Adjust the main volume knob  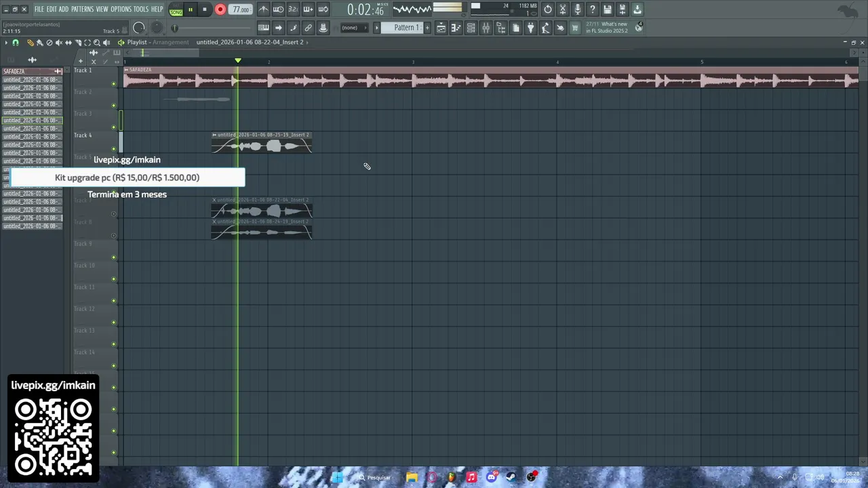[x=139, y=28]
